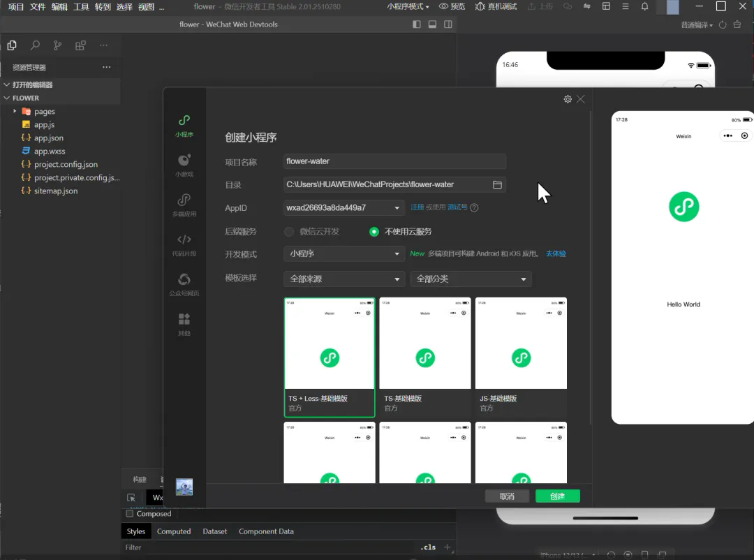Open app.json in the file tree
Viewport: 754px width, 560px height.
(x=49, y=138)
